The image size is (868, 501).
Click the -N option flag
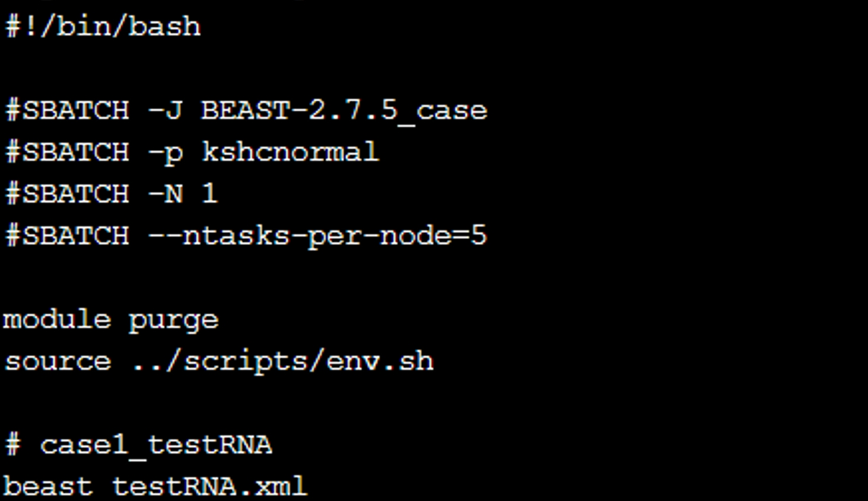click(x=165, y=194)
